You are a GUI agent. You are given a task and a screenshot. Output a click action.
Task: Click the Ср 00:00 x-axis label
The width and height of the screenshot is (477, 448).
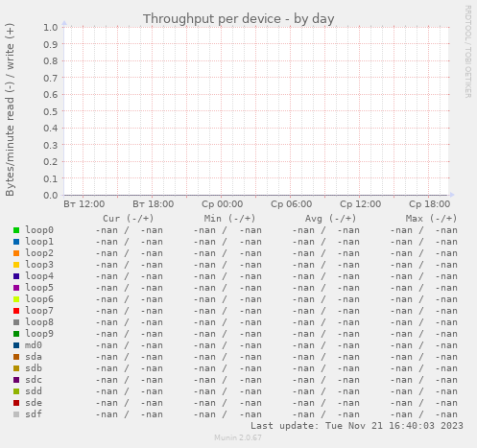pyautogui.click(x=223, y=204)
